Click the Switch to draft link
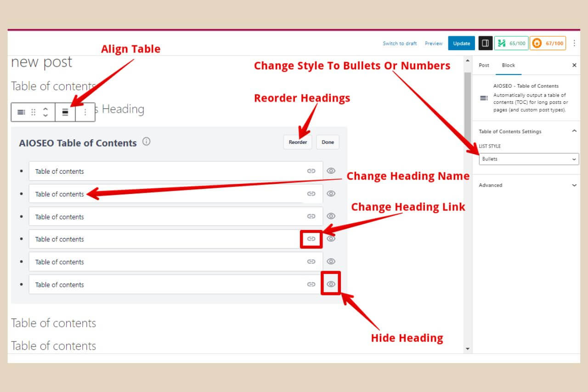588x392 pixels. (399, 43)
